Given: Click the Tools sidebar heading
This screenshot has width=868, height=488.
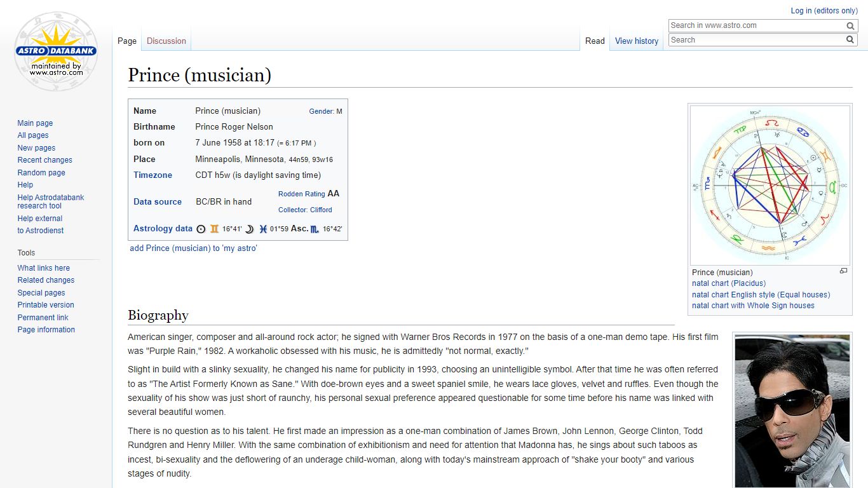Looking at the screenshot, I should click(26, 253).
